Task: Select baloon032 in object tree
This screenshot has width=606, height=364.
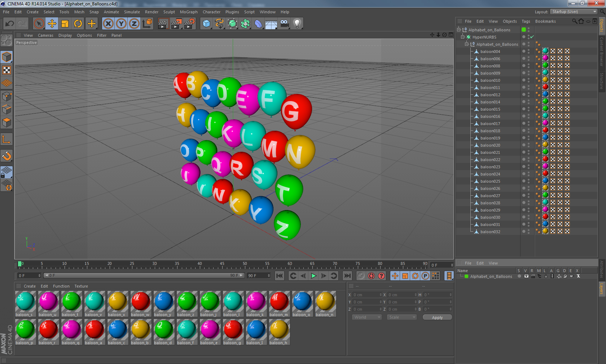Action: pyautogui.click(x=490, y=231)
